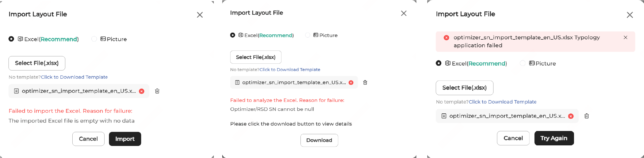Click the Download button

point(319,140)
